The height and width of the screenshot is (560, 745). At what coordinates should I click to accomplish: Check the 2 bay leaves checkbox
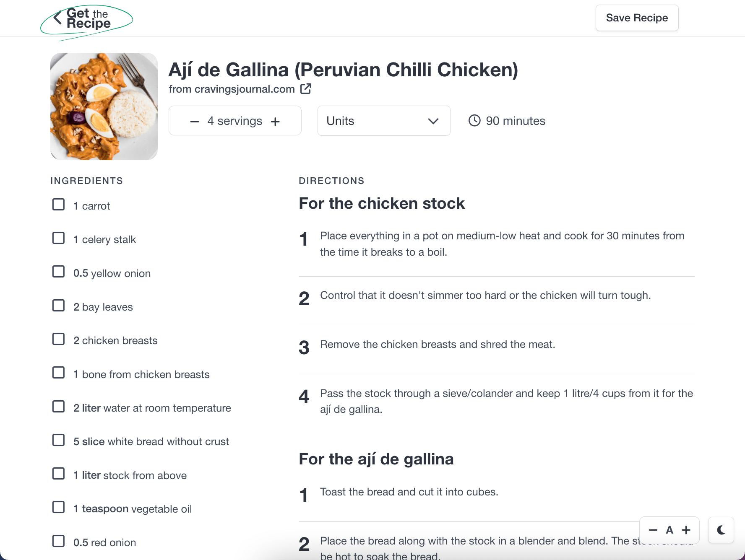[58, 306]
